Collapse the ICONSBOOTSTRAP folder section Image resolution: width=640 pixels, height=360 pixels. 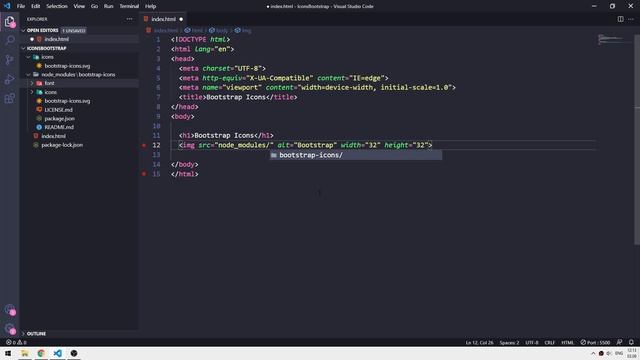[x=80, y=48]
